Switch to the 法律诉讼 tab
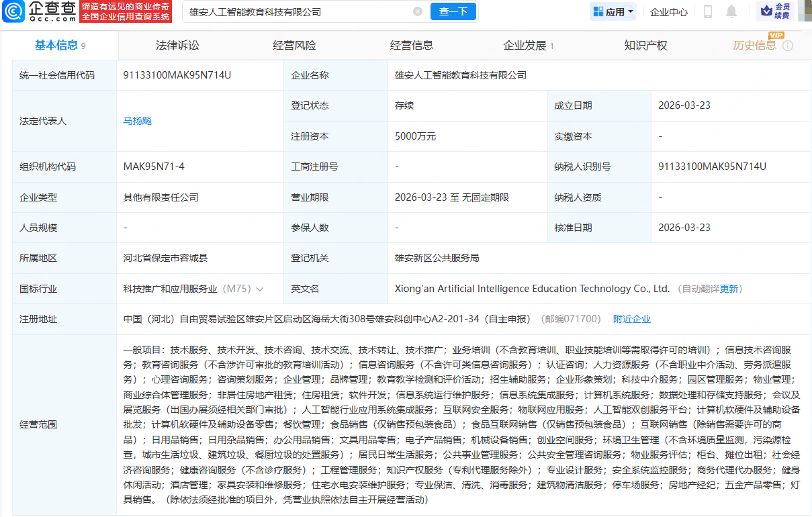812x517 pixels. pyautogui.click(x=177, y=46)
